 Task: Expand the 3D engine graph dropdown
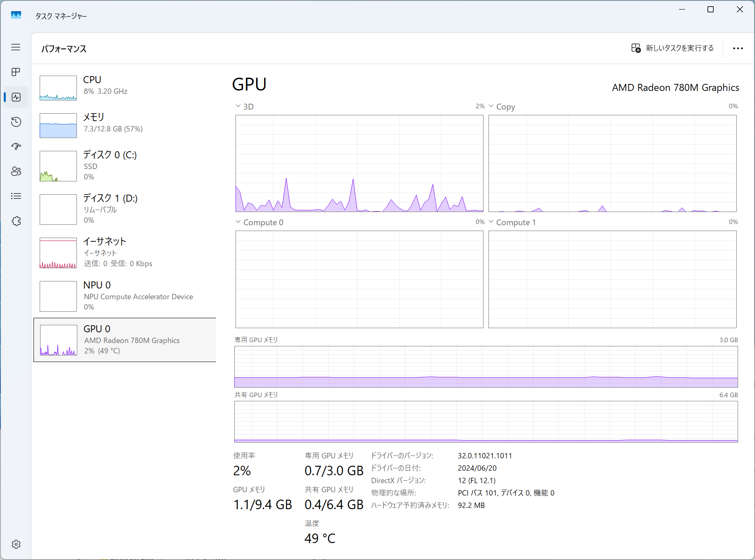(238, 106)
